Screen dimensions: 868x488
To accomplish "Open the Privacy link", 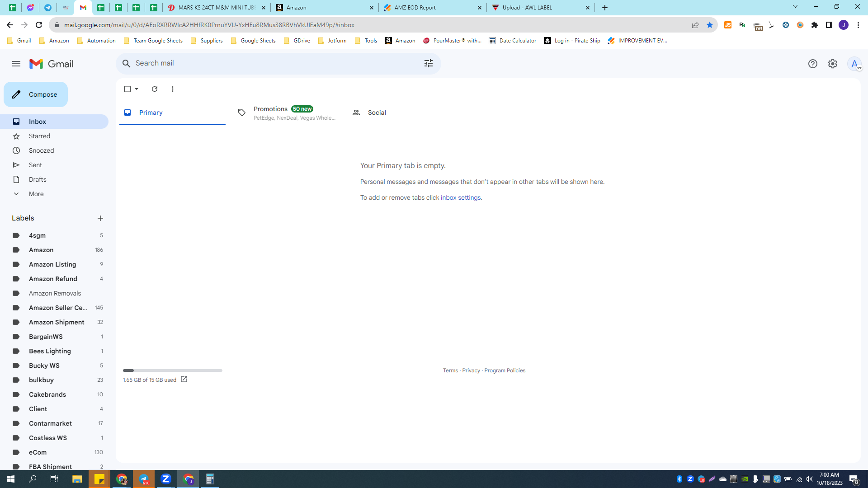I will coord(471,371).
